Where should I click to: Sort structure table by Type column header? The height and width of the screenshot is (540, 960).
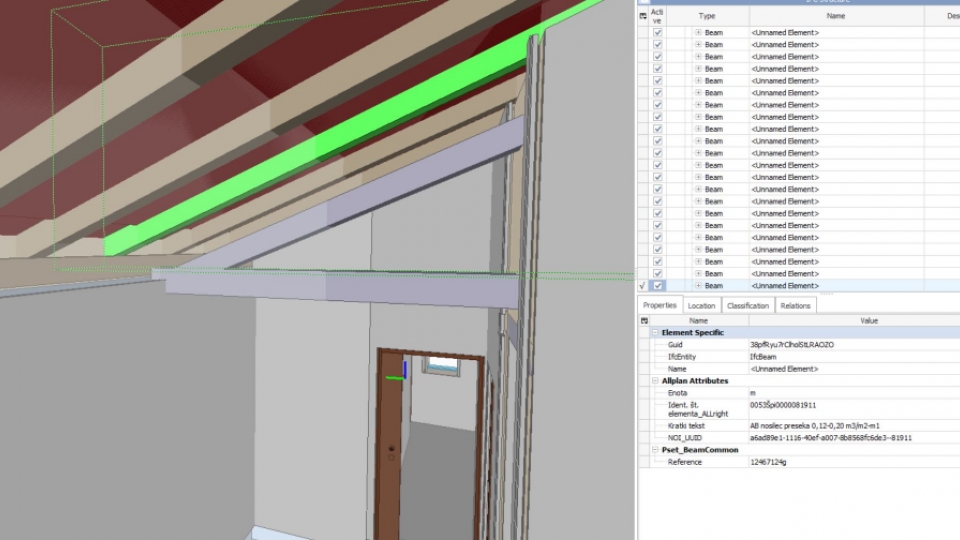(707, 16)
